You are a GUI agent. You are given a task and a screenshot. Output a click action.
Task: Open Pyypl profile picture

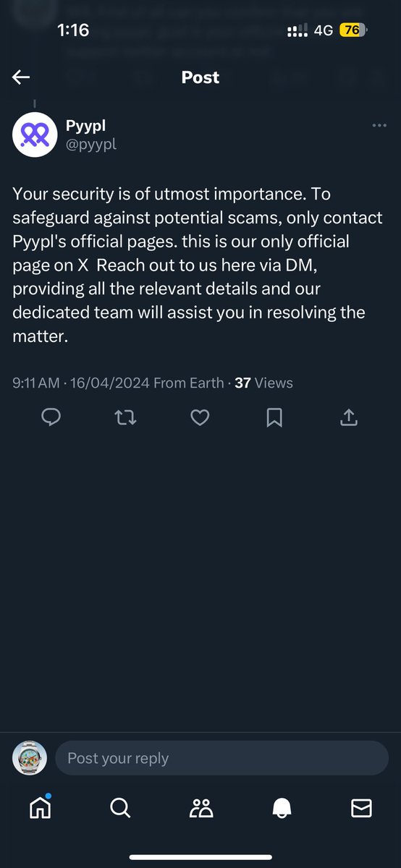[35, 135]
